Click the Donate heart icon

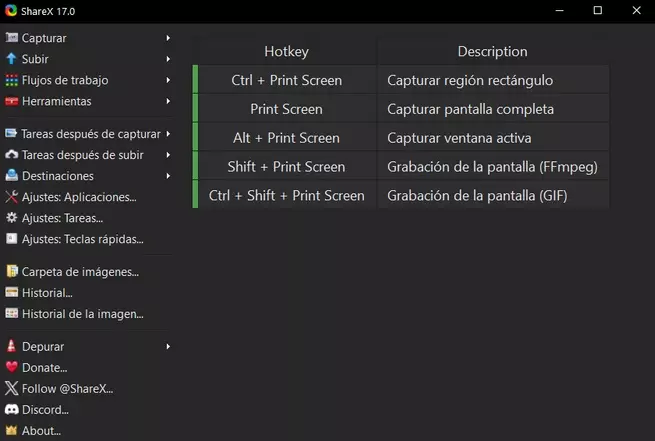11,367
